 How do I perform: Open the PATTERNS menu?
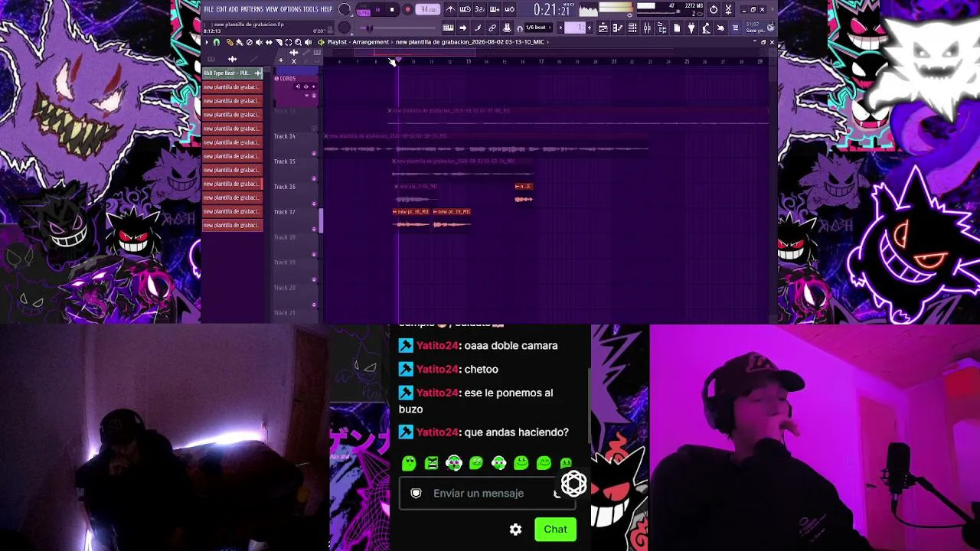click(x=252, y=9)
